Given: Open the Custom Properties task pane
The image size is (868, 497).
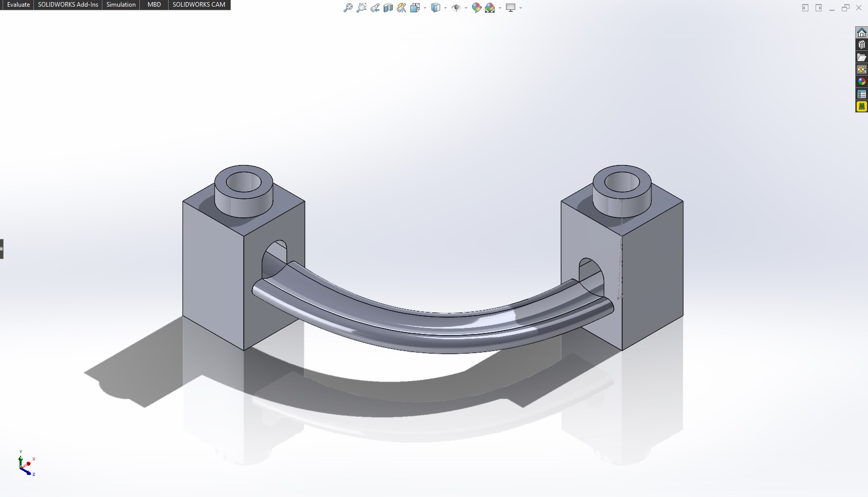Looking at the screenshot, I should 862,94.
